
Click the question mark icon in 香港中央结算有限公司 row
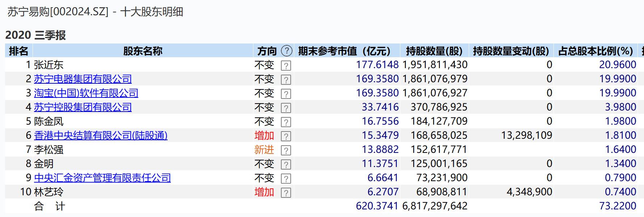pos(286,136)
